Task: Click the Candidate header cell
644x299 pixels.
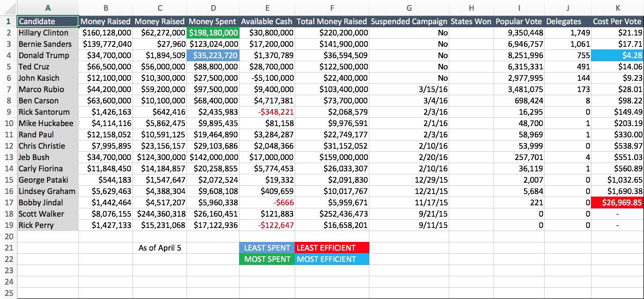Action: [x=47, y=22]
